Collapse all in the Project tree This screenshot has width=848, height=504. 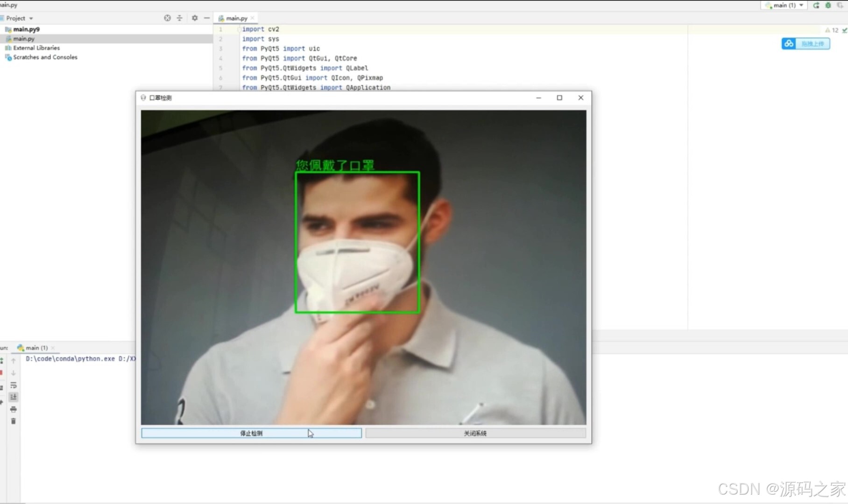pos(179,18)
